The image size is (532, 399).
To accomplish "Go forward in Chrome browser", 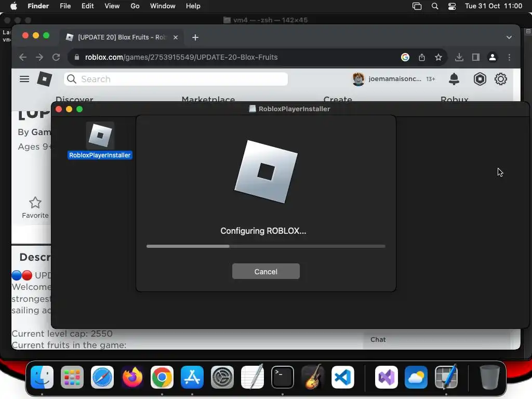I will (x=39, y=57).
